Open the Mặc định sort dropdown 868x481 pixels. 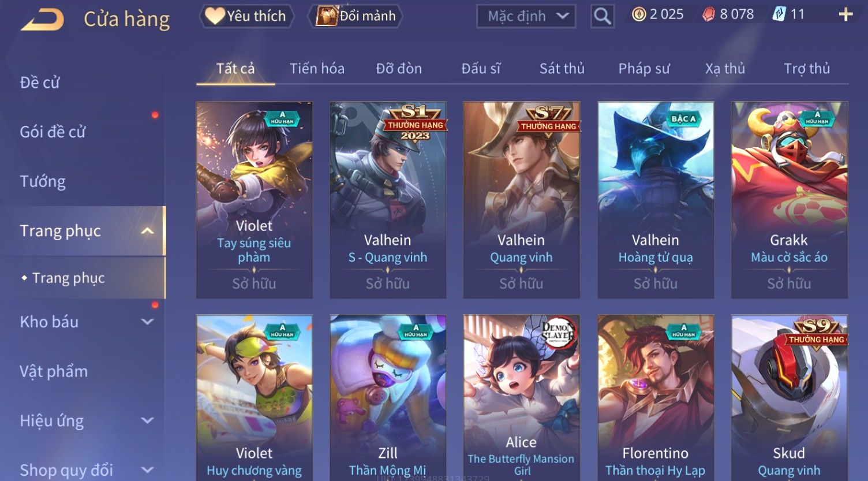tap(526, 16)
